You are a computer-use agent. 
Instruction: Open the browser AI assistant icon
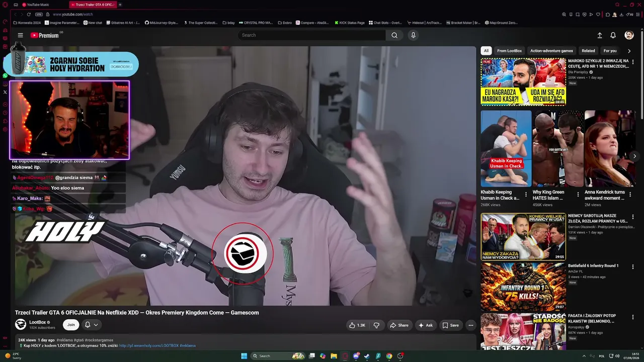click(630, 14)
